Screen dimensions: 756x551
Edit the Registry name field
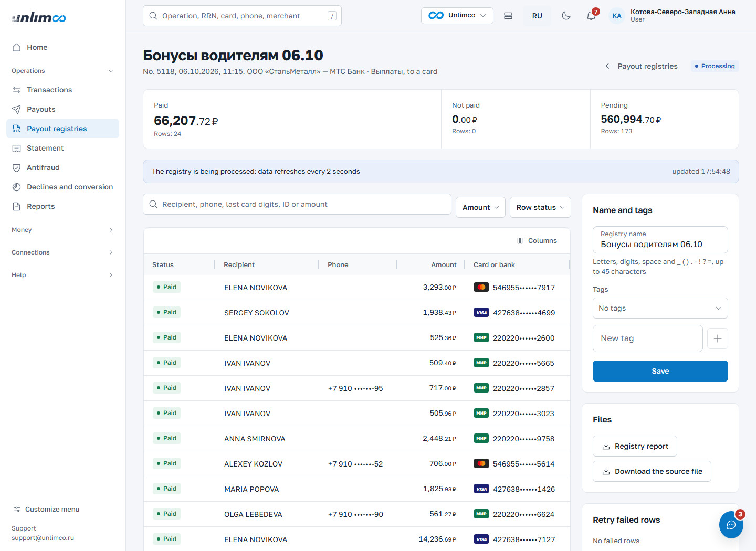660,240
